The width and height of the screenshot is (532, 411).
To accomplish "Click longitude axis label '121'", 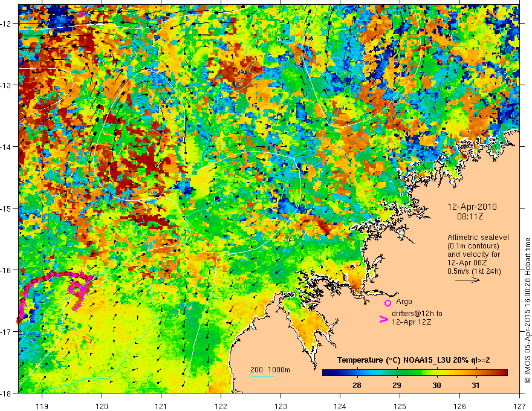I will click(x=161, y=406).
